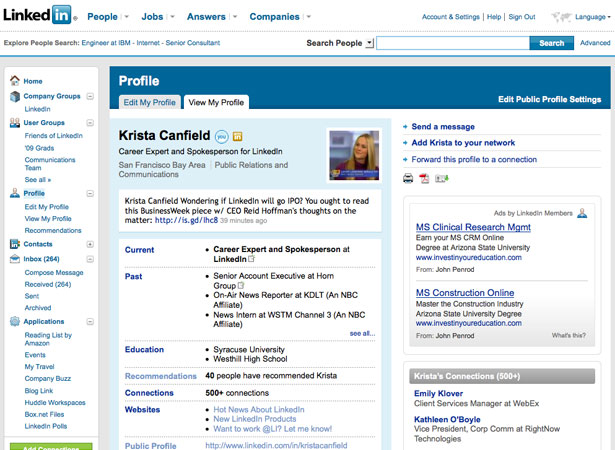
Task: Click the Help link in header
Action: coord(494,17)
